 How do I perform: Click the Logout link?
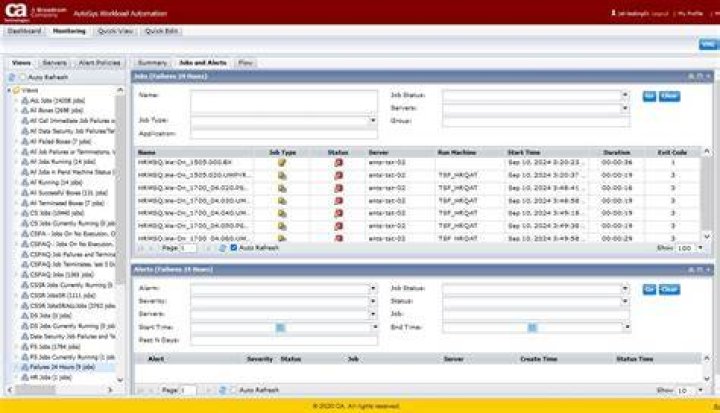(660, 13)
